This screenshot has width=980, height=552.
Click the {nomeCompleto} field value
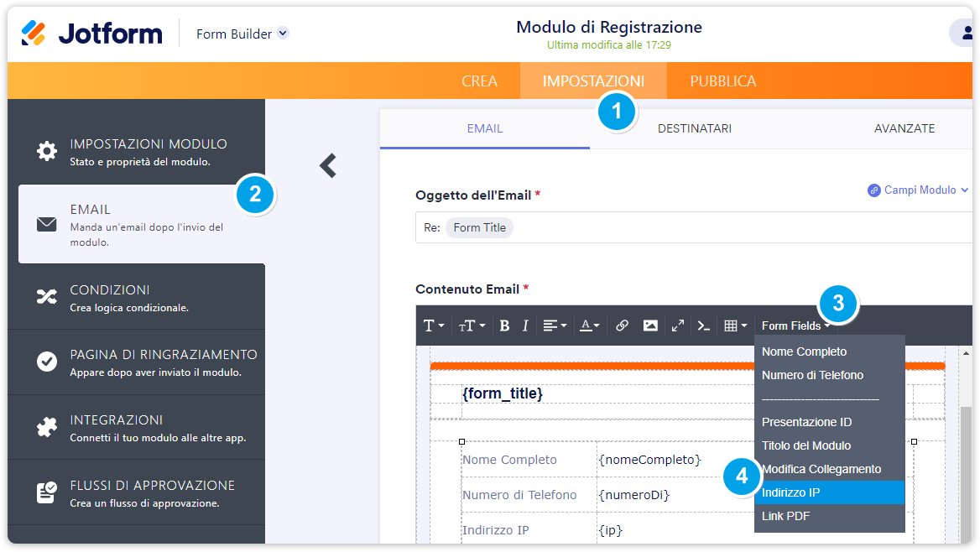coord(650,460)
